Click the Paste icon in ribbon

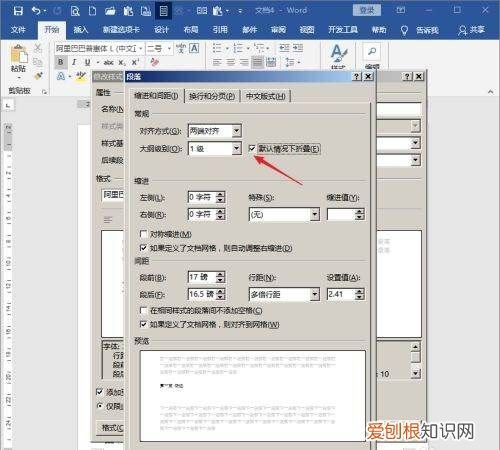19,54
